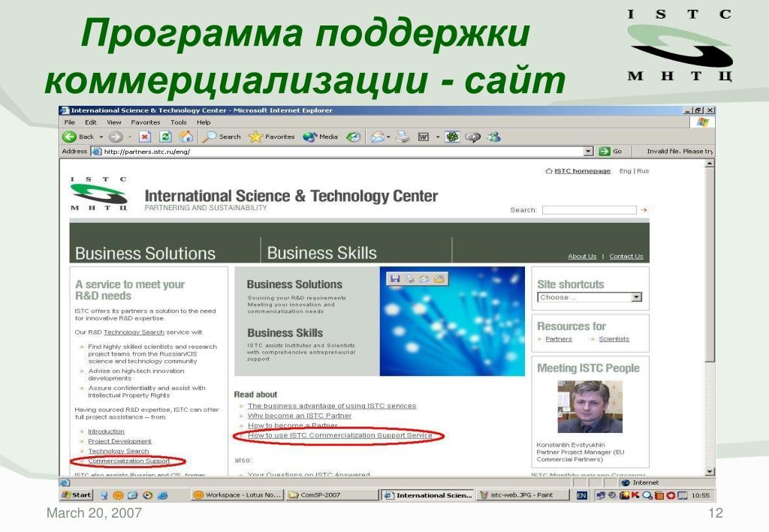Click the page scrollbar up arrow

(x=710, y=164)
